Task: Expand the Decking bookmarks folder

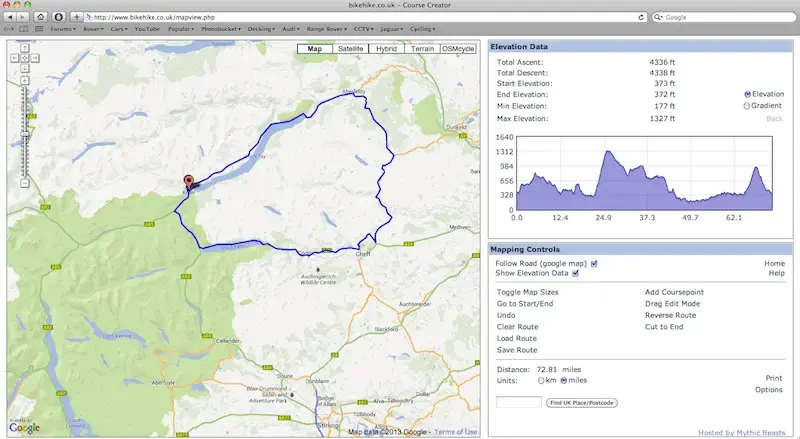Action: coord(261,29)
